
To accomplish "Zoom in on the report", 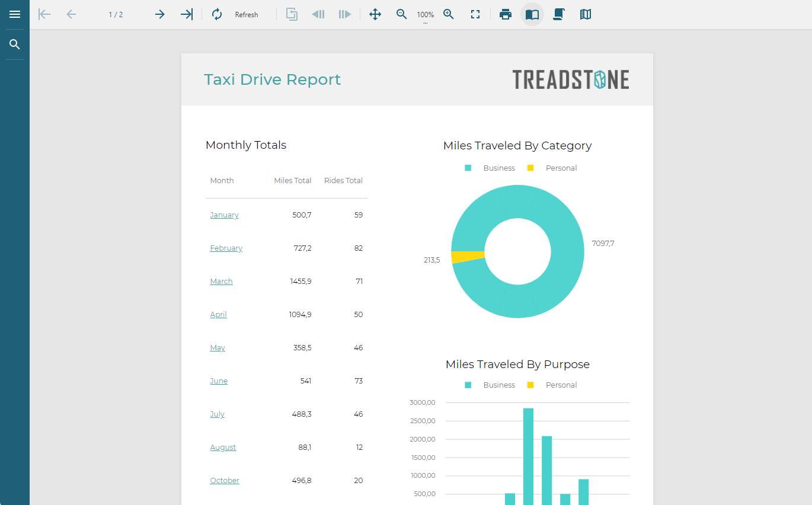I will tap(449, 14).
